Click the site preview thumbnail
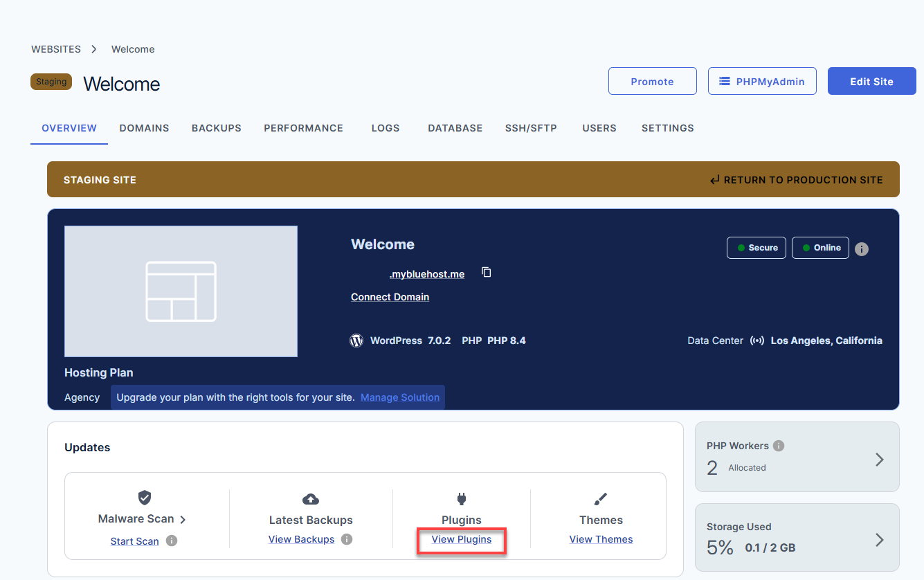Image resolution: width=924 pixels, height=580 pixels. pos(181,291)
